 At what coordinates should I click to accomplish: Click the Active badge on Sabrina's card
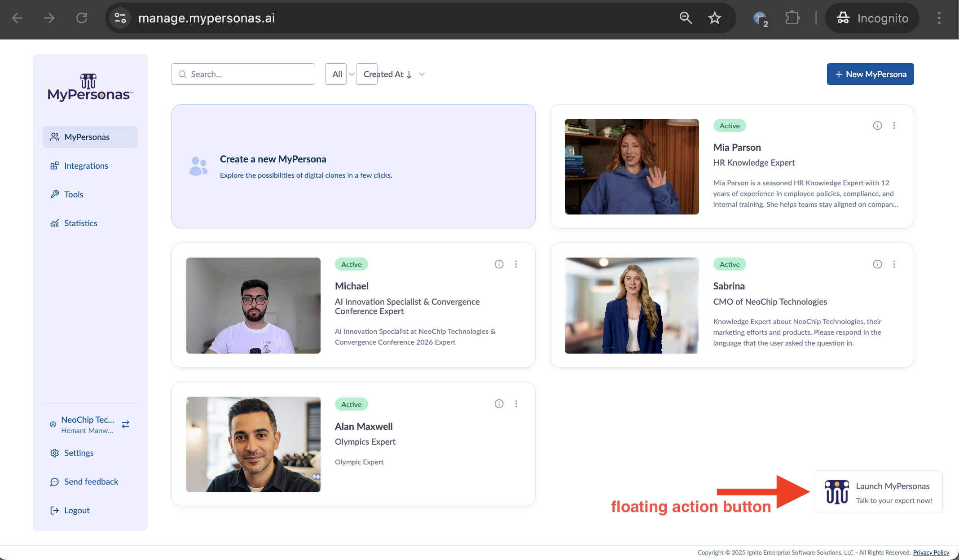730,264
